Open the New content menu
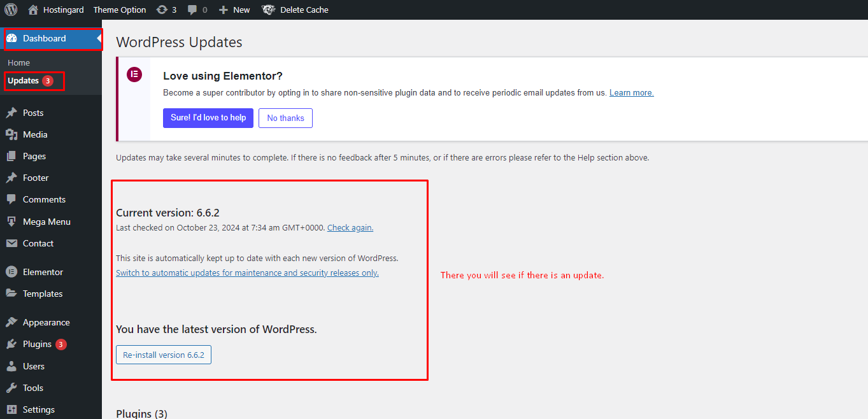868x419 pixels. click(x=241, y=10)
